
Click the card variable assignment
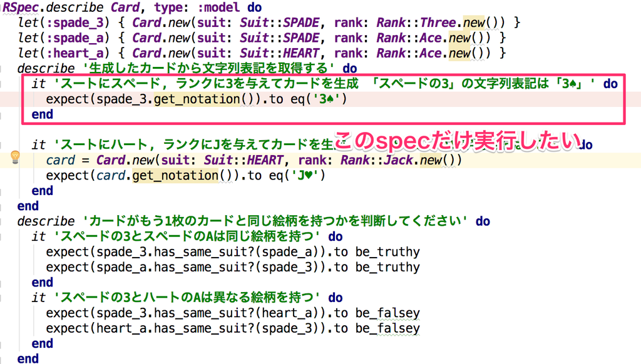(x=61, y=159)
